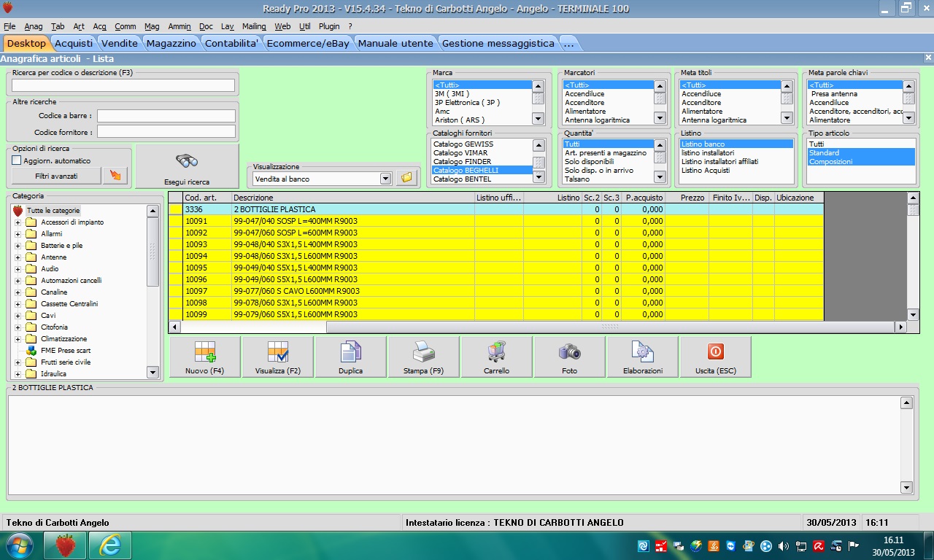
Task: Expand the Accessori di impianto category
Action: pyautogui.click(x=18, y=222)
